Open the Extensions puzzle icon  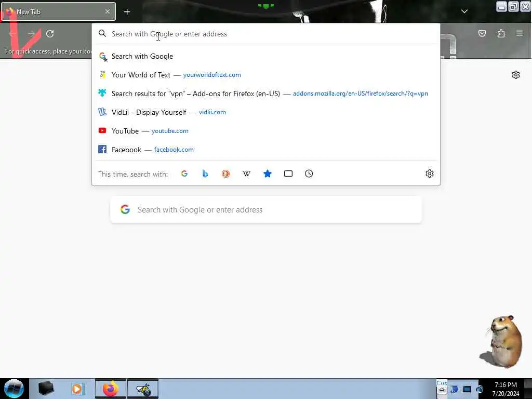click(501, 33)
